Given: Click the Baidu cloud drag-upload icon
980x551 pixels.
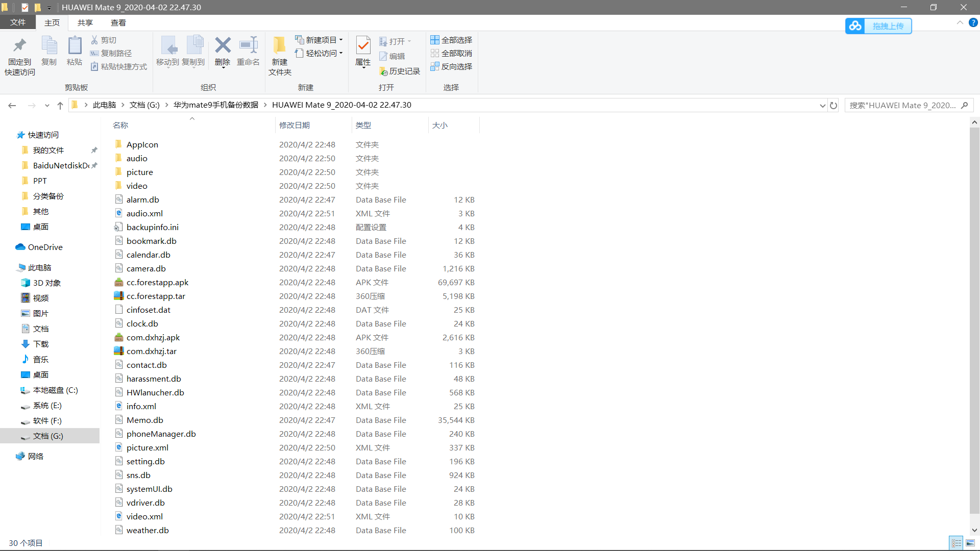Looking at the screenshot, I should (855, 26).
